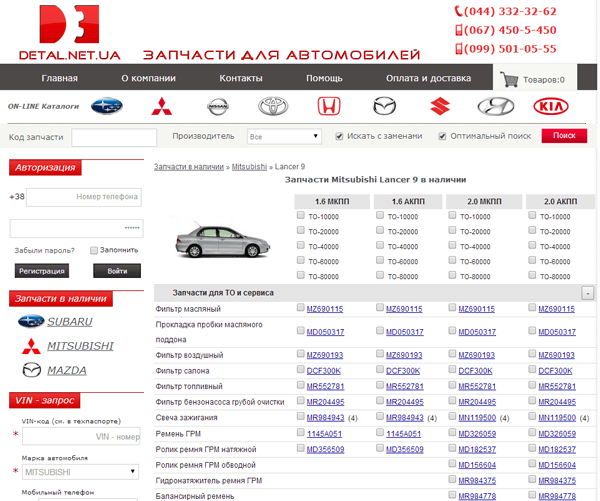Click the Mitsubishi logo in sidebar
This screenshot has width=600, height=501.
point(31,346)
